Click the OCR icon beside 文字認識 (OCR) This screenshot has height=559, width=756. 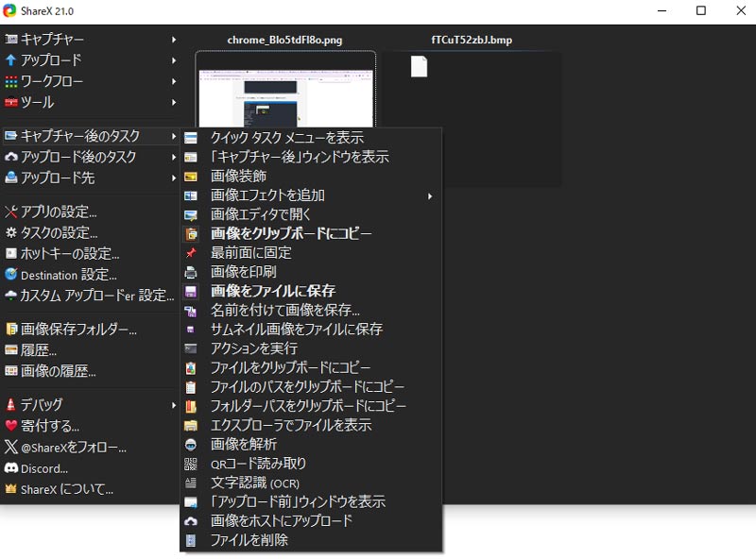pos(191,483)
